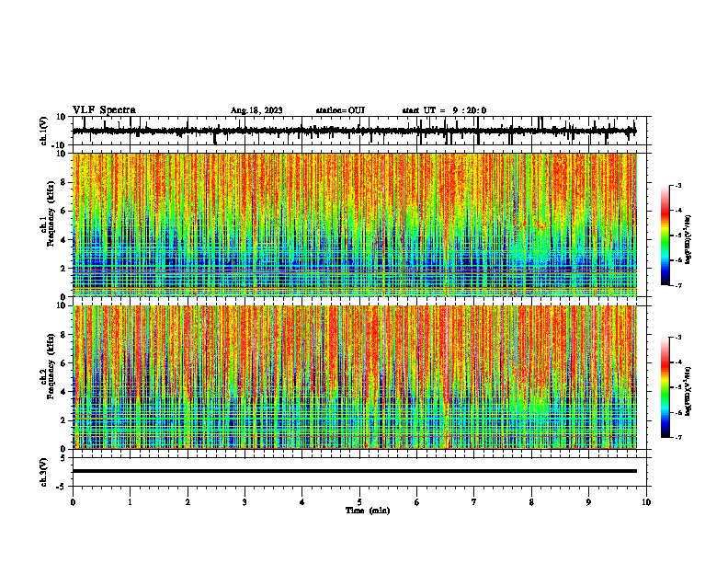The height and width of the screenshot is (563, 728).
Task: Click the "4" kHz tick on ch.2 frequency axis
Action: (64, 392)
